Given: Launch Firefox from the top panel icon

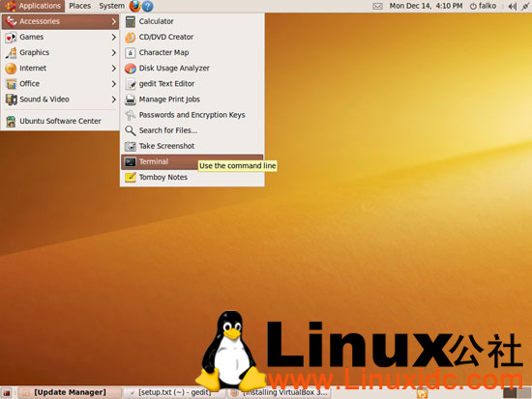Looking at the screenshot, I should pos(134,6).
